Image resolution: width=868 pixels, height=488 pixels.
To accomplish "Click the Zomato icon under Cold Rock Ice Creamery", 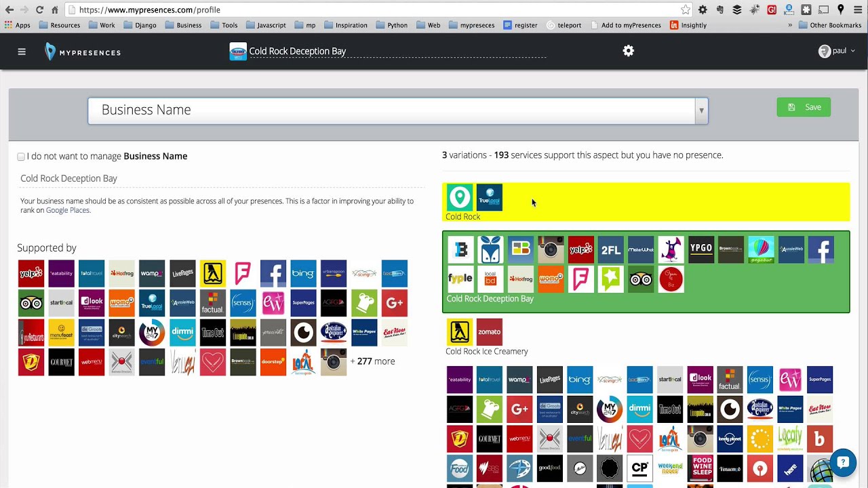I will coord(490,332).
